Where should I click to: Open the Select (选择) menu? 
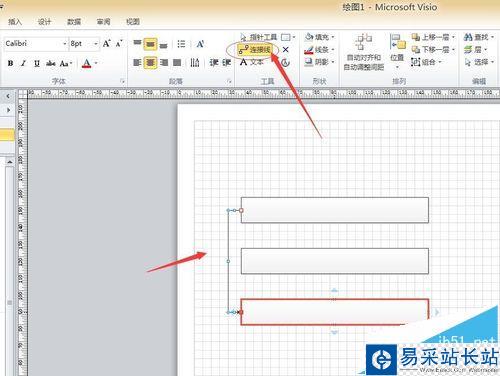point(479,62)
